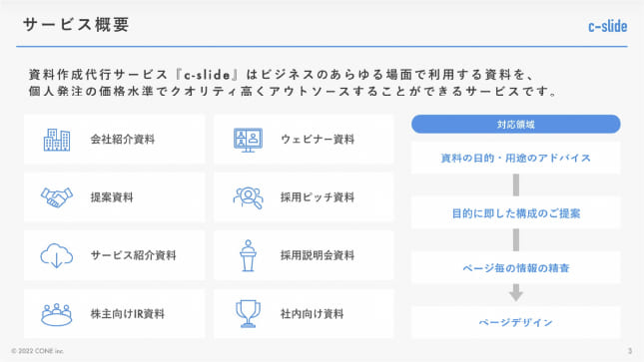Click the サービス概要 slide title

(76, 25)
